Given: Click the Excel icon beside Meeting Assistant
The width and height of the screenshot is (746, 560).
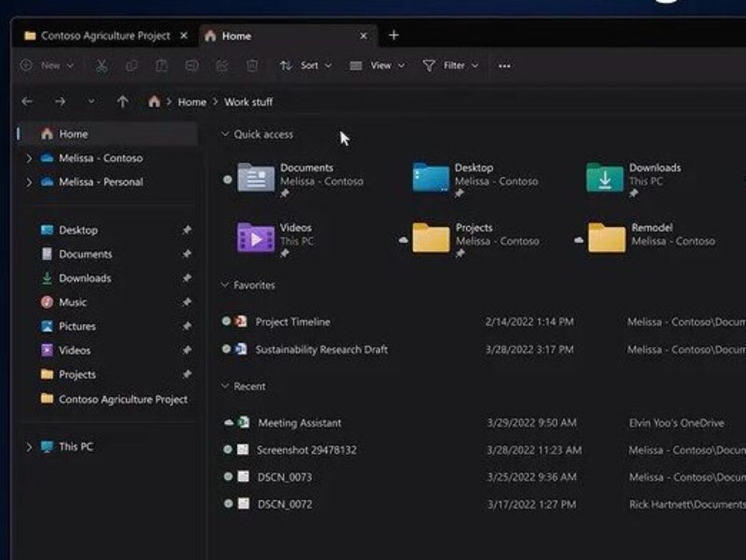Looking at the screenshot, I should coord(244,422).
